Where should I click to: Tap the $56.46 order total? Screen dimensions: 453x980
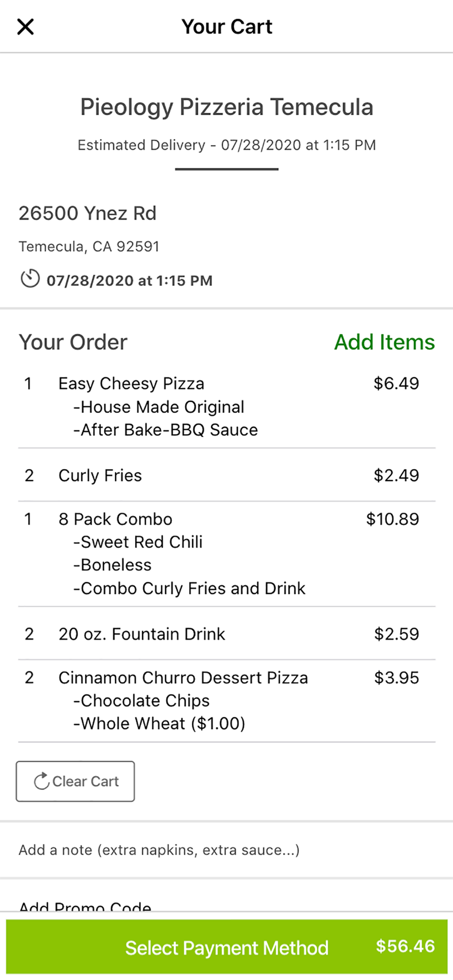click(x=405, y=946)
